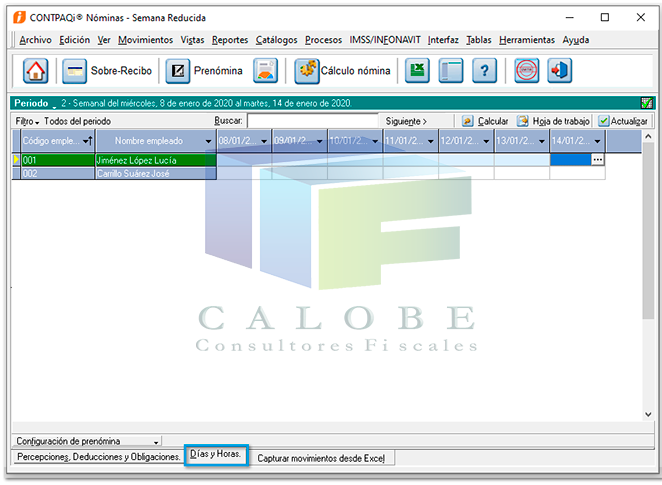Image resolution: width=662 pixels, height=485 pixels.
Task: Open 12/01 column dropdown arrow
Action: (x=486, y=141)
